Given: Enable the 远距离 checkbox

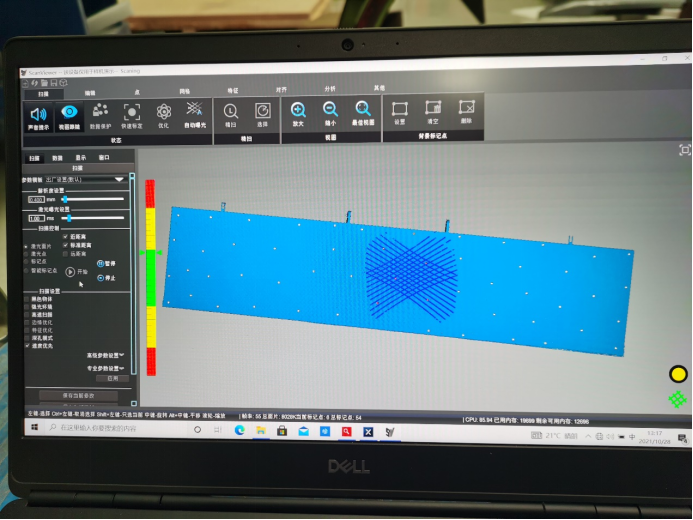Looking at the screenshot, I should pos(66,254).
